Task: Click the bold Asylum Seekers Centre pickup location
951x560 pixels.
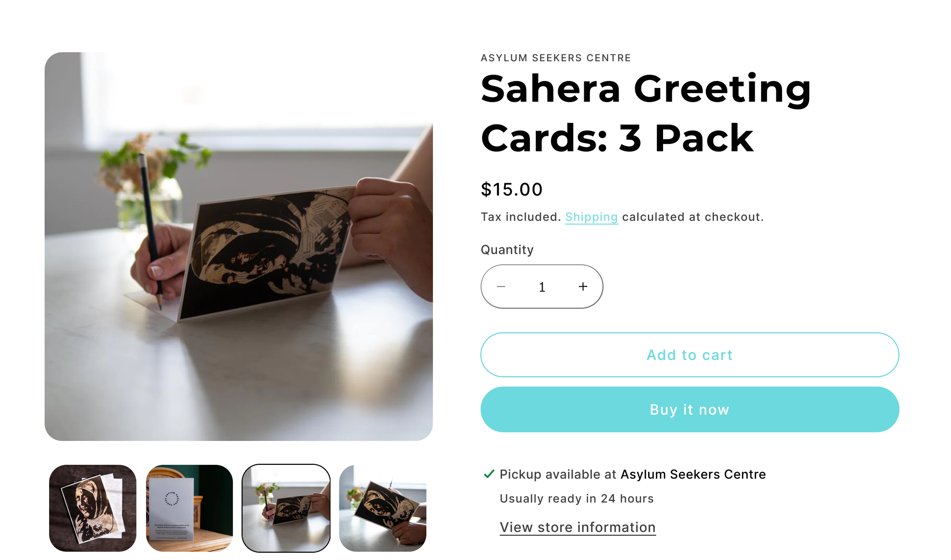Action: (x=693, y=474)
